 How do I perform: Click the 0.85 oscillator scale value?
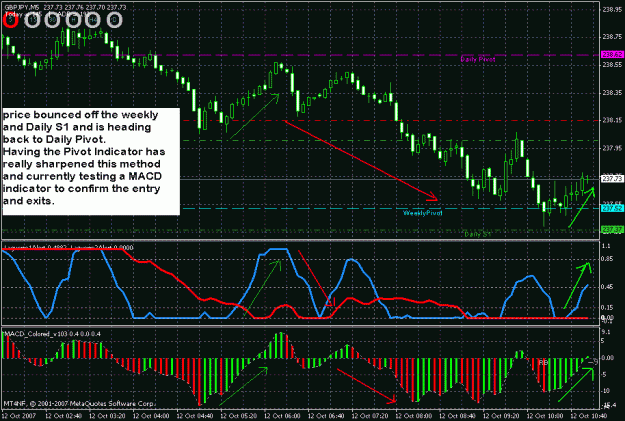coord(609,259)
